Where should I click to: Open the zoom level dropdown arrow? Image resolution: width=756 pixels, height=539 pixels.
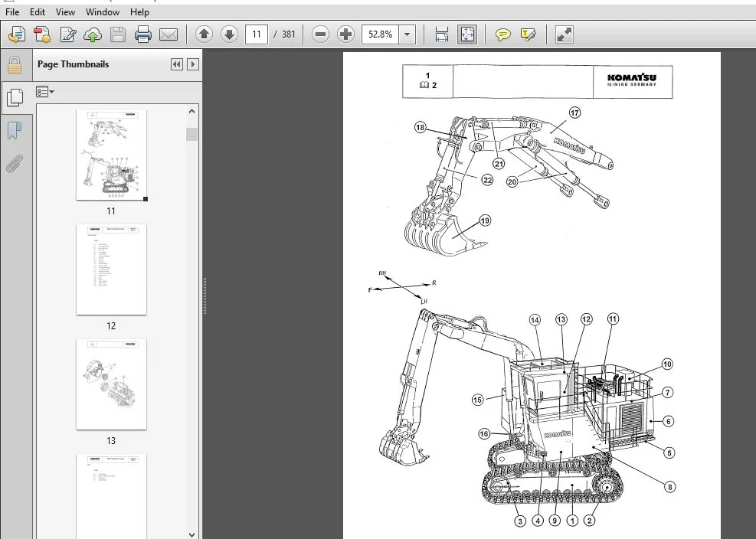pyautogui.click(x=407, y=34)
